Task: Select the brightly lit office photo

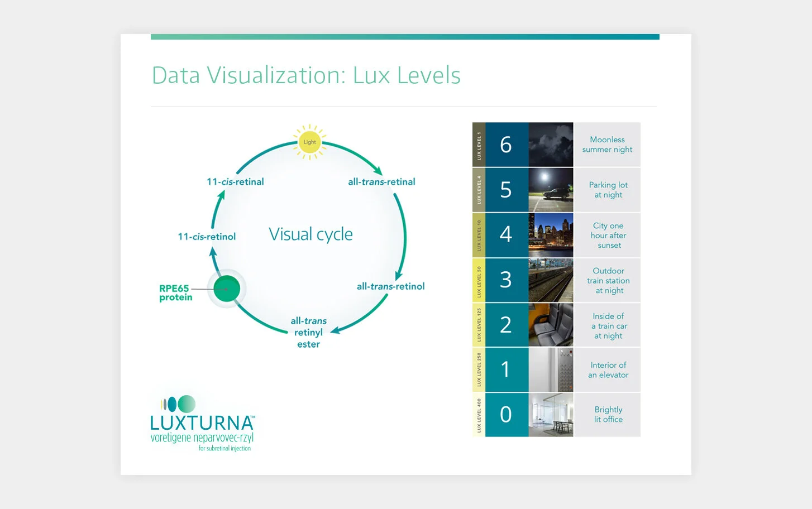Action: 551,415
